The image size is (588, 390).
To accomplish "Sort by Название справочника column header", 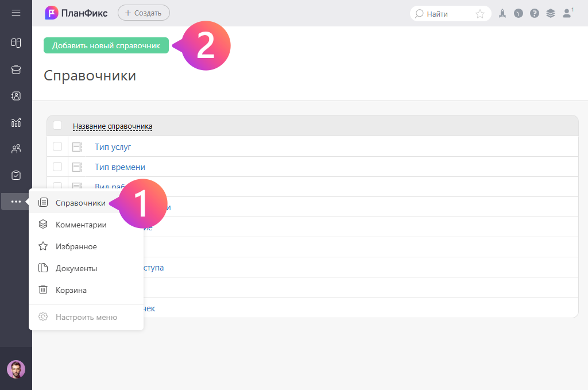I will [x=113, y=126].
